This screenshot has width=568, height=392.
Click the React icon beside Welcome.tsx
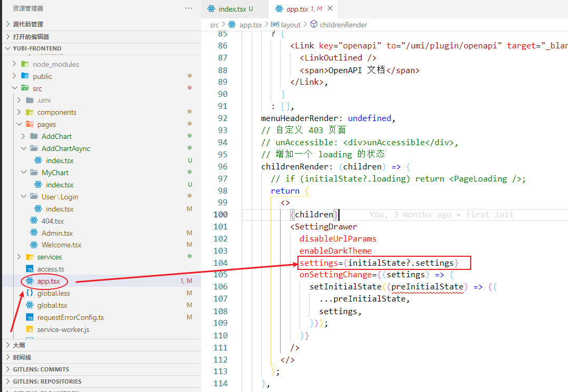(34, 245)
